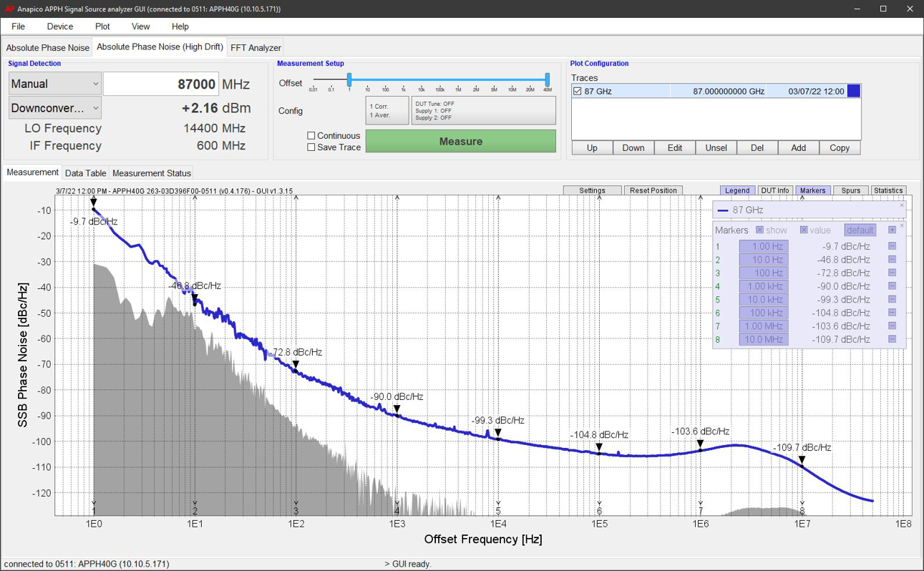The height and width of the screenshot is (571, 924).
Task: Switch to the Absolute Phase Noise tab
Action: click(48, 48)
